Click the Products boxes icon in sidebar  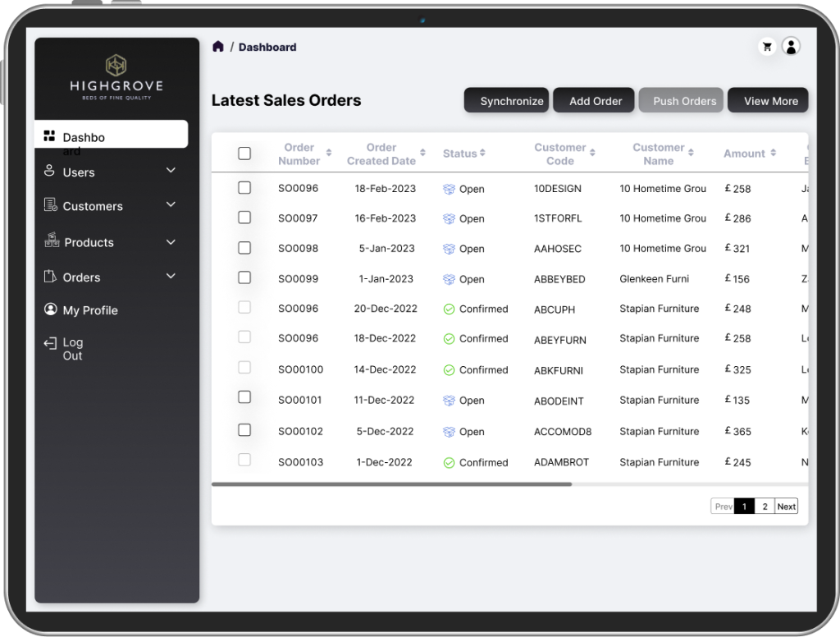tap(52, 241)
